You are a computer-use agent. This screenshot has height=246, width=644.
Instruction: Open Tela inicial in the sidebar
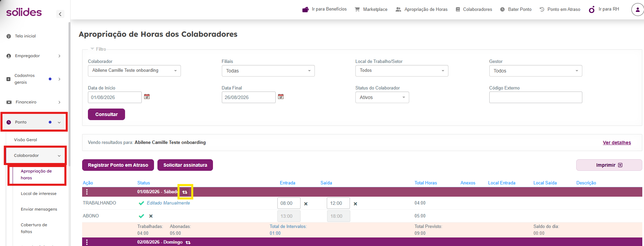25,36
